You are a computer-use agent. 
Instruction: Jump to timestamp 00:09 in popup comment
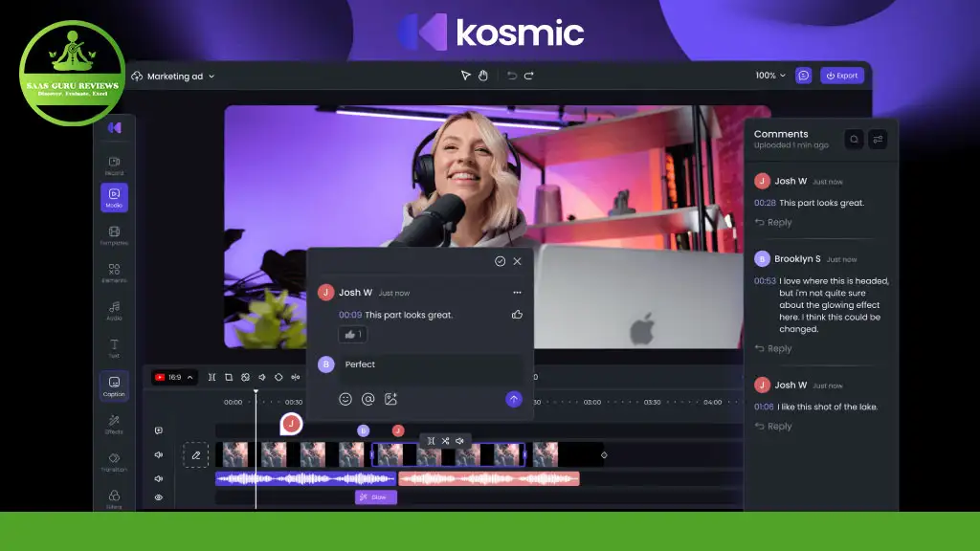point(350,315)
